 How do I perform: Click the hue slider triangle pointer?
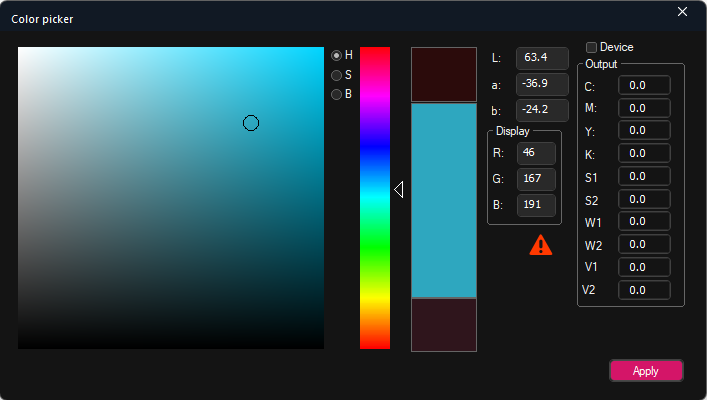click(399, 189)
